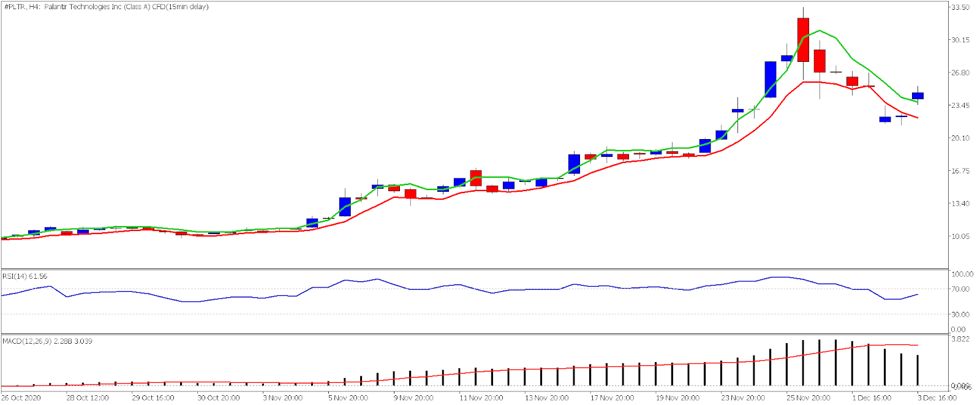This screenshot has height=405, width=980.
Task: Click the RSI 70.00 level label
Action: tap(961, 289)
